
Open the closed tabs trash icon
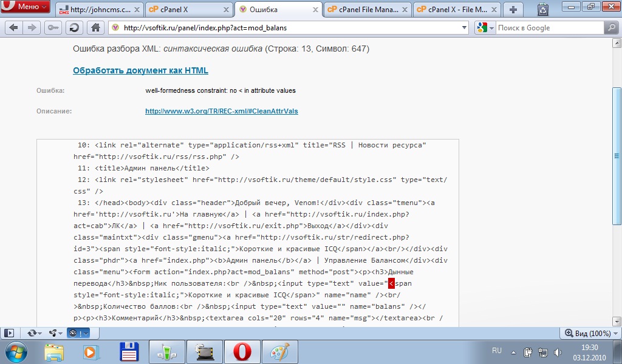pyautogui.click(x=542, y=9)
